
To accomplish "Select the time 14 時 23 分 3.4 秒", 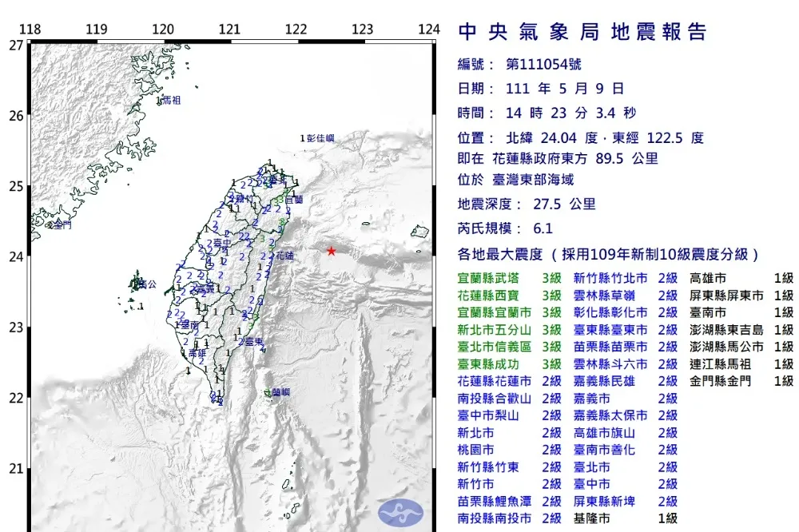I will coord(570,113).
